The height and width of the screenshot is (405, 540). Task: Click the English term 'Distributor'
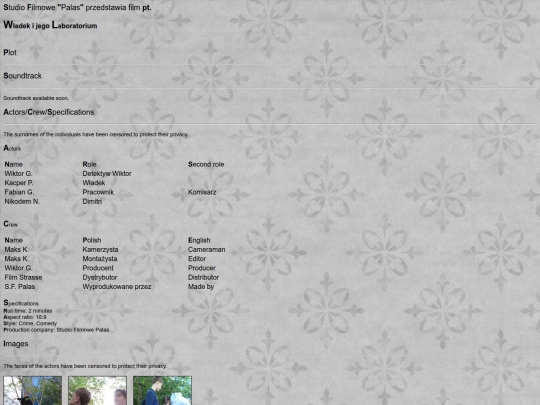(204, 277)
